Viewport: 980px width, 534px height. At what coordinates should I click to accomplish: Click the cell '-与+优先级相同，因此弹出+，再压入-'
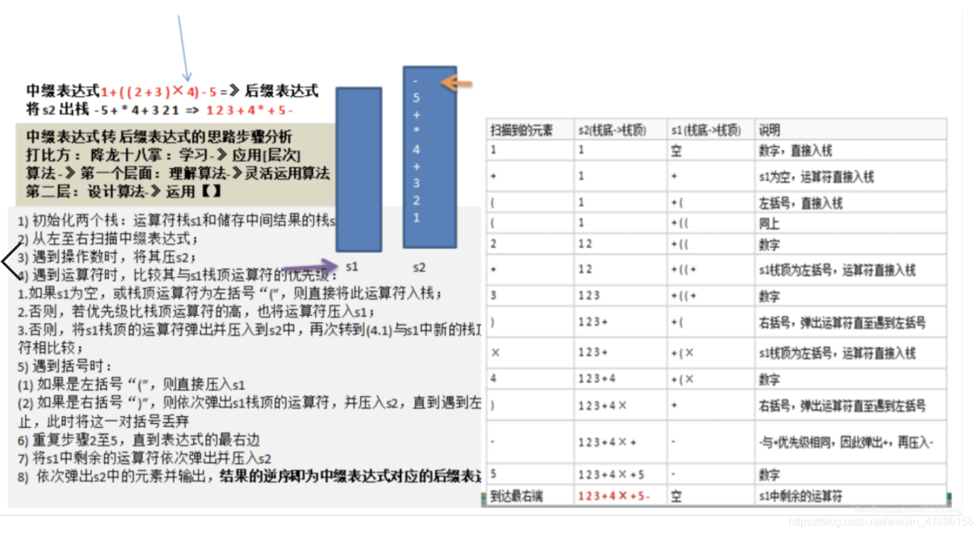coord(846,442)
